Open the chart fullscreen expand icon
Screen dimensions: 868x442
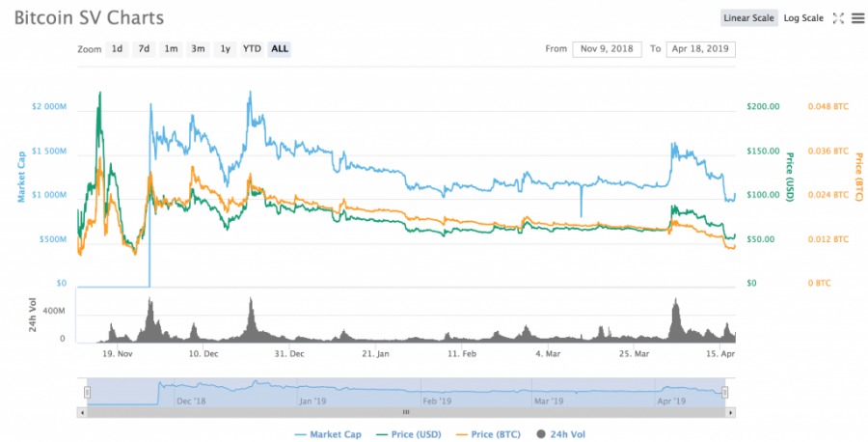pyautogui.click(x=838, y=18)
